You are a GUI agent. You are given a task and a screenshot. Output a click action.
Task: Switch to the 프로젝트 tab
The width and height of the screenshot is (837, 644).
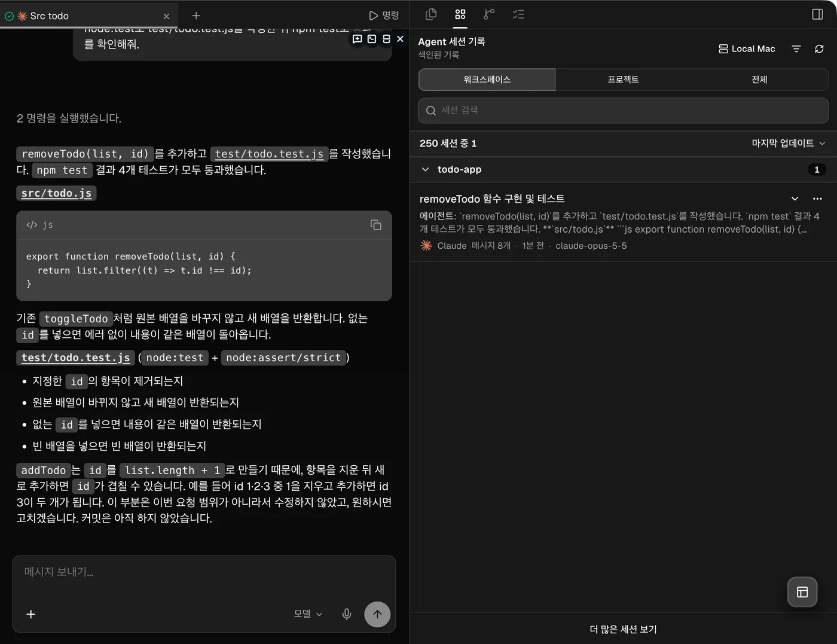[x=623, y=80]
